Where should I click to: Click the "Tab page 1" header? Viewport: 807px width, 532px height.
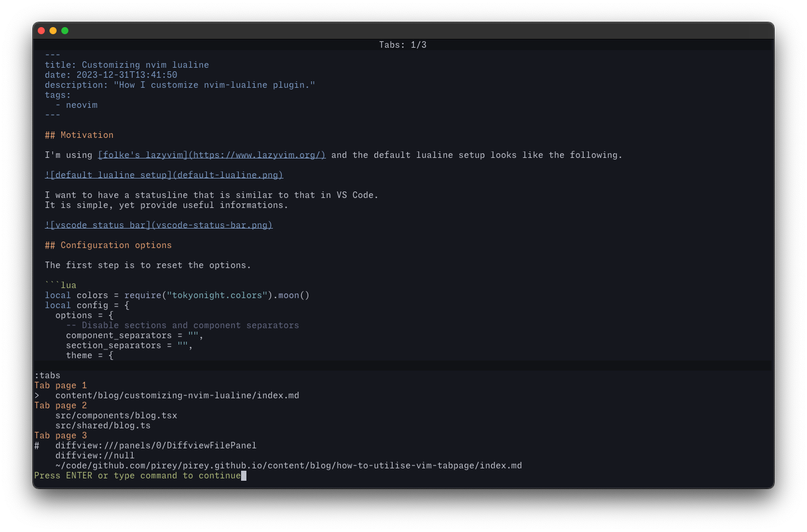(x=60, y=385)
